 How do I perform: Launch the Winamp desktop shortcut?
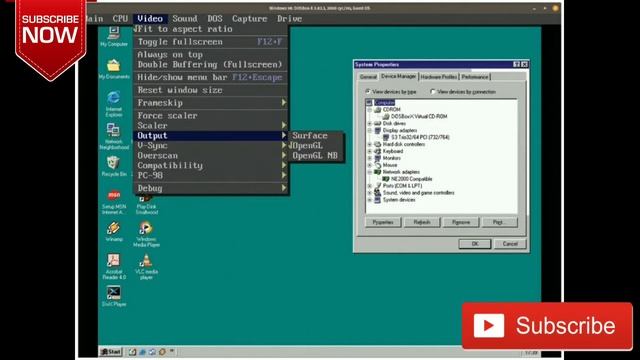(x=113, y=231)
